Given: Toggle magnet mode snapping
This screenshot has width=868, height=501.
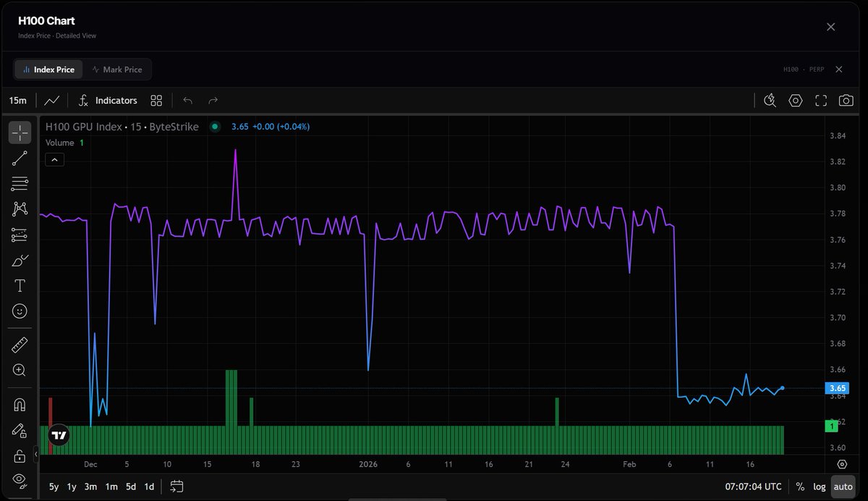Looking at the screenshot, I should (20, 405).
